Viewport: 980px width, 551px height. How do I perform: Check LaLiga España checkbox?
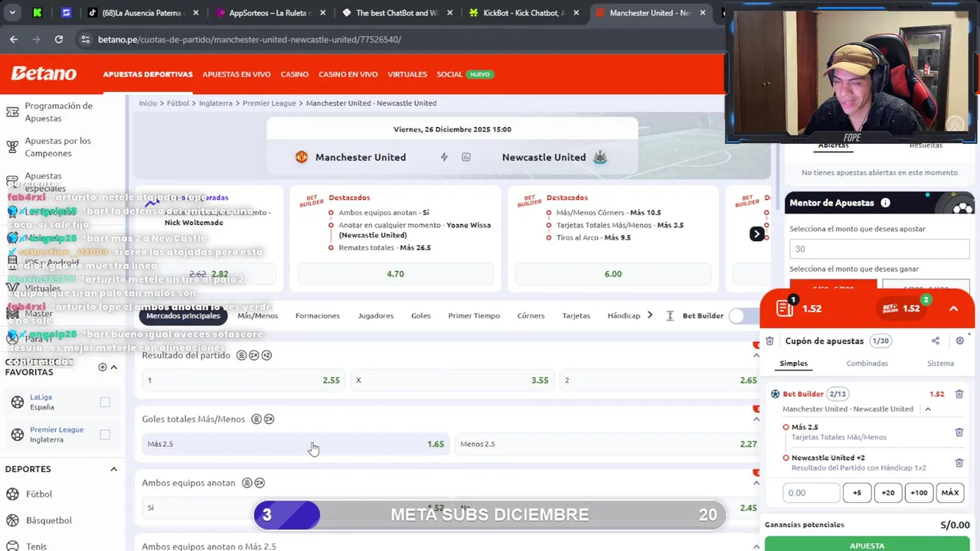[105, 402]
